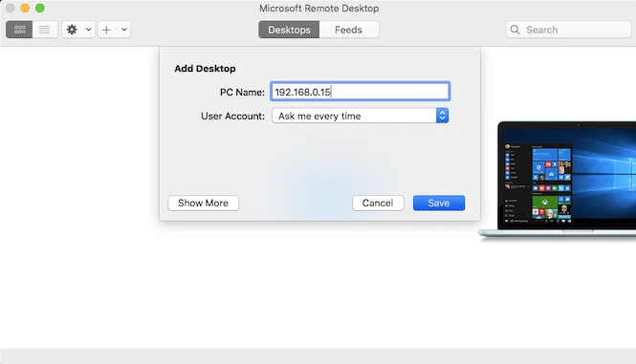Click in the Search field
Image resolution: width=636 pixels, height=364 pixels.
tap(568, 30)
